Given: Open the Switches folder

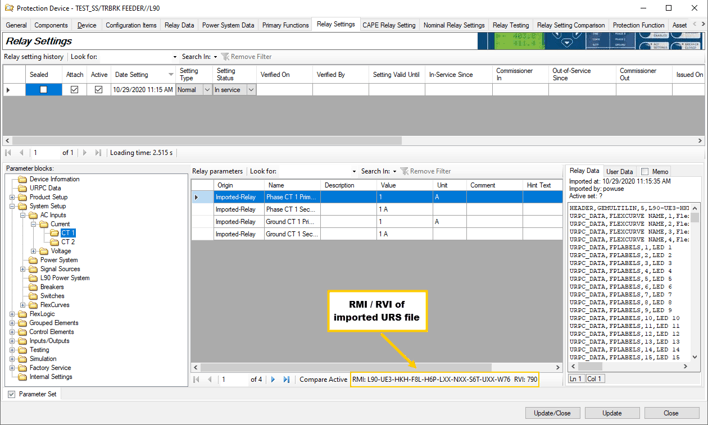Looking at the screenshot, I should coord(52,296).
